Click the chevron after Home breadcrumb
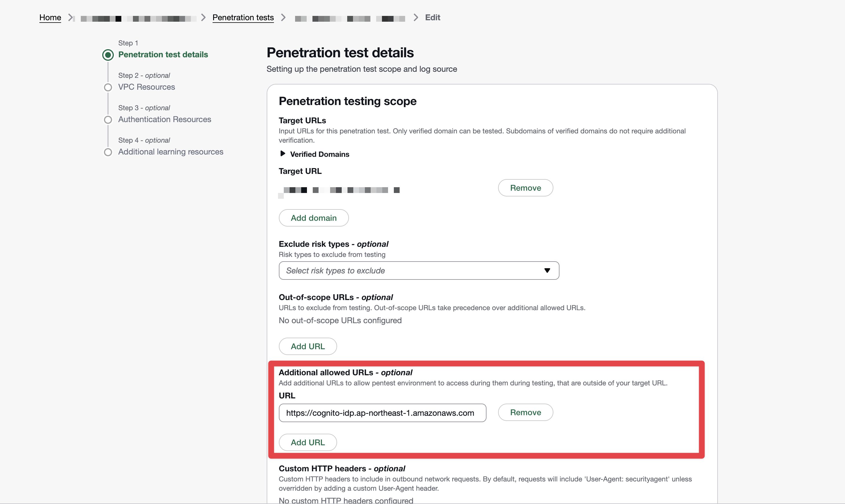Image resolution: width=845 pixels, height=504 pixels. click(70, 17)
